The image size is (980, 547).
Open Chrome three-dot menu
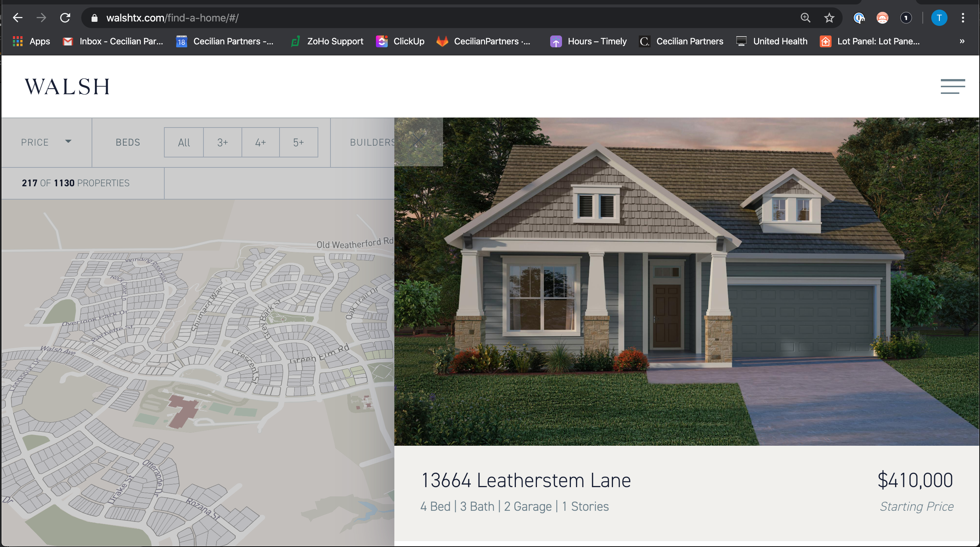tap(963, 18)
